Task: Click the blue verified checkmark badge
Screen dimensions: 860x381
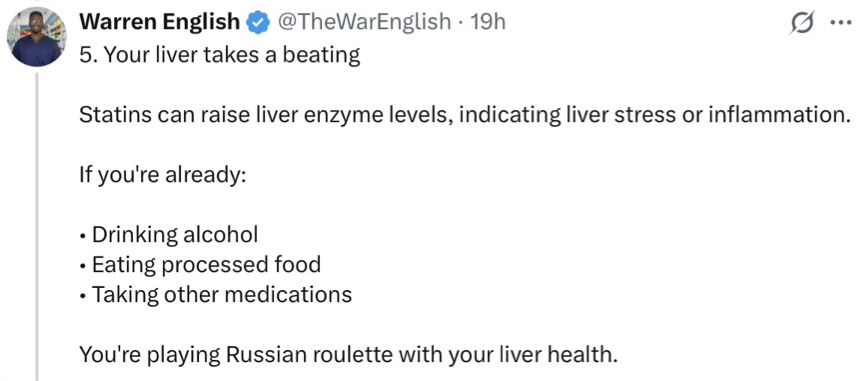Action: (258, 22)
